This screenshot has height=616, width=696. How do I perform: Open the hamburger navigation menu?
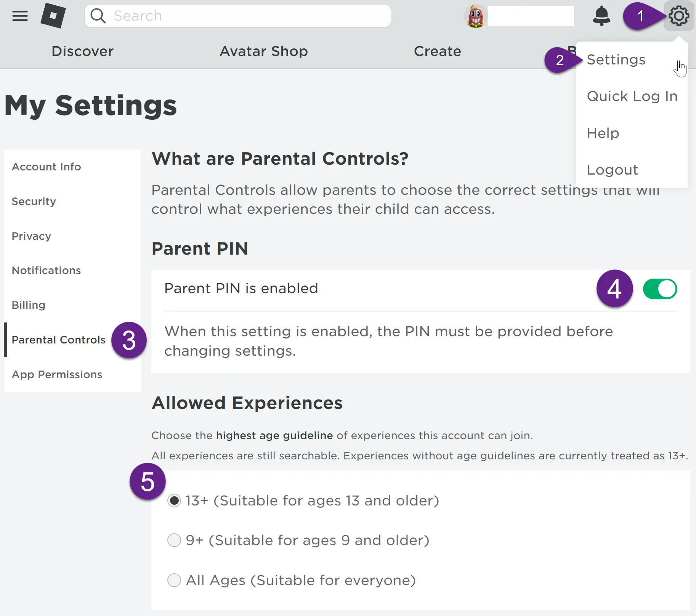click(x=20, y=16)
